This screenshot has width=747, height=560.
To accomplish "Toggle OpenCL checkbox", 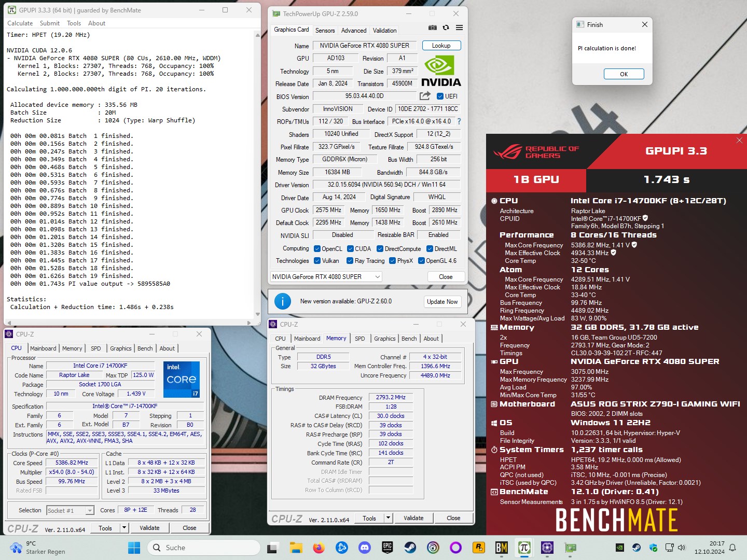I will [x=317, y=249].
